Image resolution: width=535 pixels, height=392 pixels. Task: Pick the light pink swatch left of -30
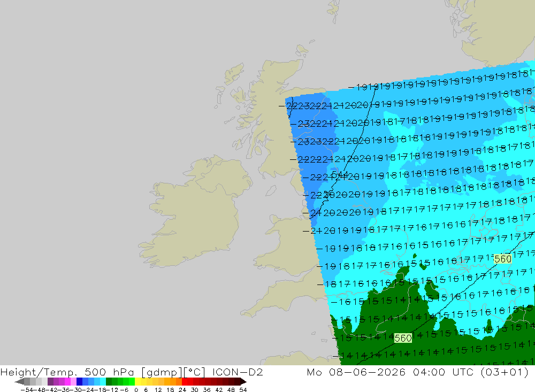click(x=73, y=381)
